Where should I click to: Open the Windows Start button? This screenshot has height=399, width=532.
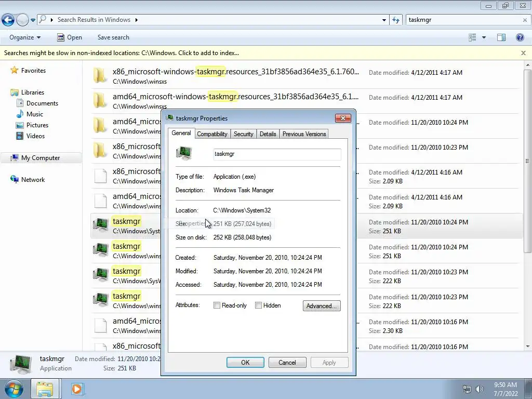click(14, 389)
